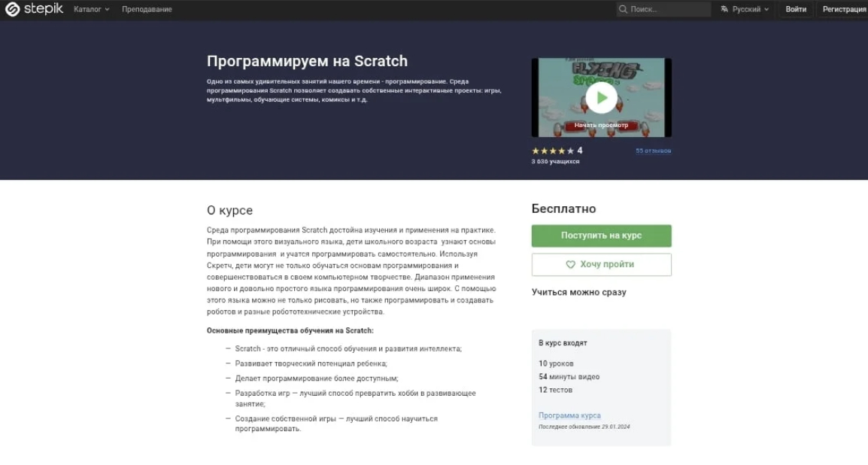Click the Развивает творческий потенциал ребенка bullet

[x=311, y=363]
